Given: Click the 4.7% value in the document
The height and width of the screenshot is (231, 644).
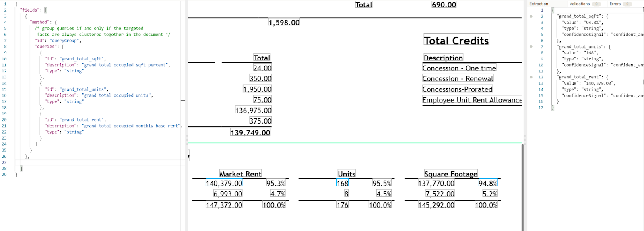Looking at the screenshot, I should 278,194.
